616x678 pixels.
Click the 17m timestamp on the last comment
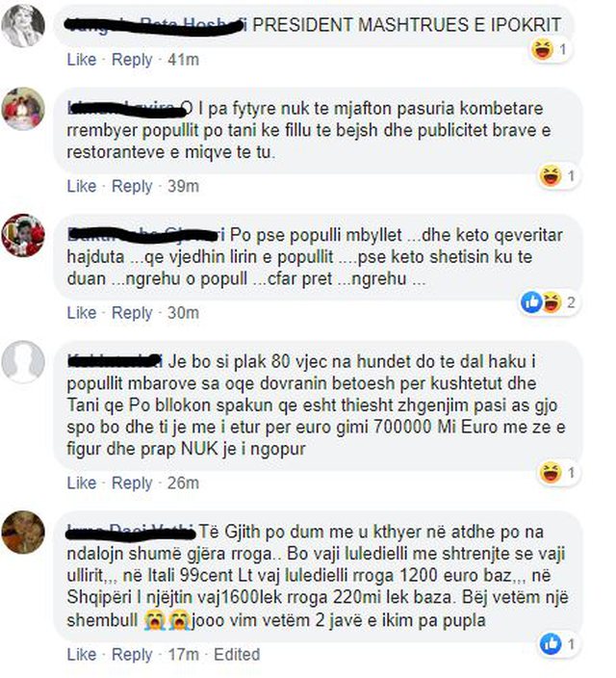pyautogui.click(x=183, y=654)
